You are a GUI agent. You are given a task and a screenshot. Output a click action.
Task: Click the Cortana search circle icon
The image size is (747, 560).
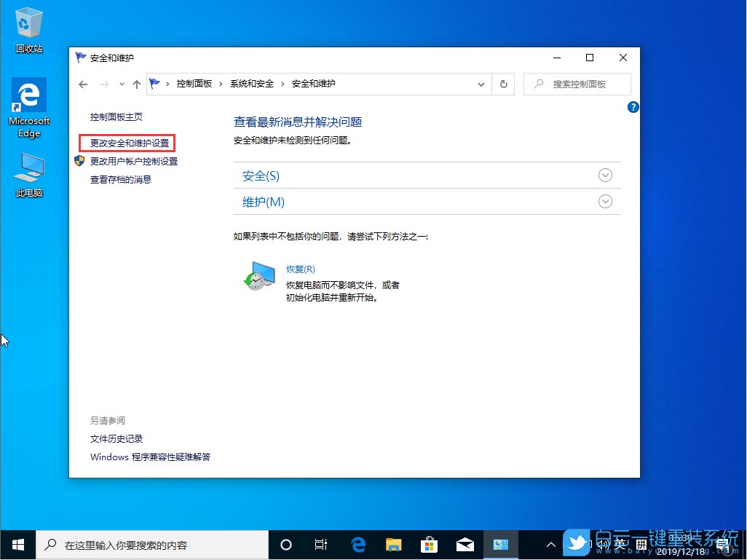285,544
